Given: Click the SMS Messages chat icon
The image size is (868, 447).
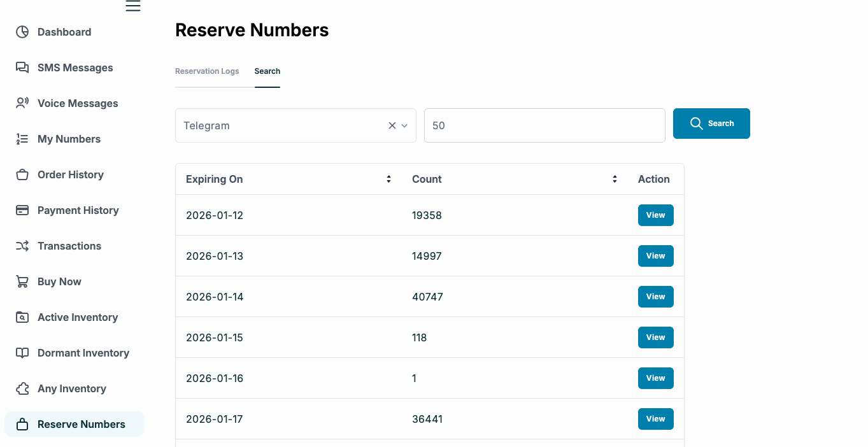Looking at the screenshot, I should 22,67.
